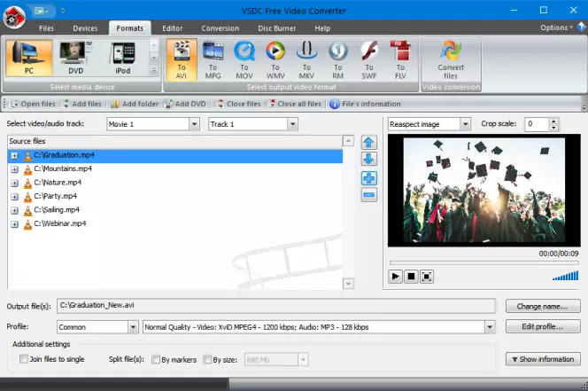The image size is (588, 391).
Task: Select the PC media device
Action: (29, 58)
